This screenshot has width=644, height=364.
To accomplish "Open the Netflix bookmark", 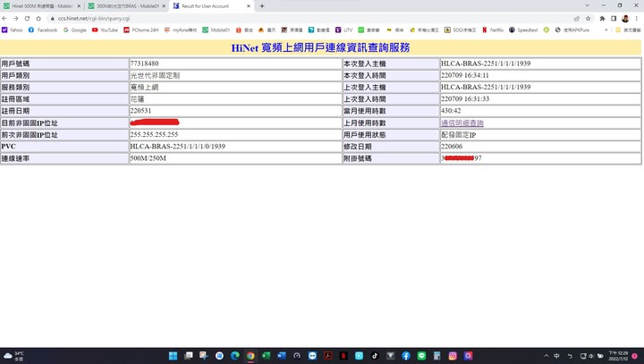I will pyautogui.click(x=493, y=30).
